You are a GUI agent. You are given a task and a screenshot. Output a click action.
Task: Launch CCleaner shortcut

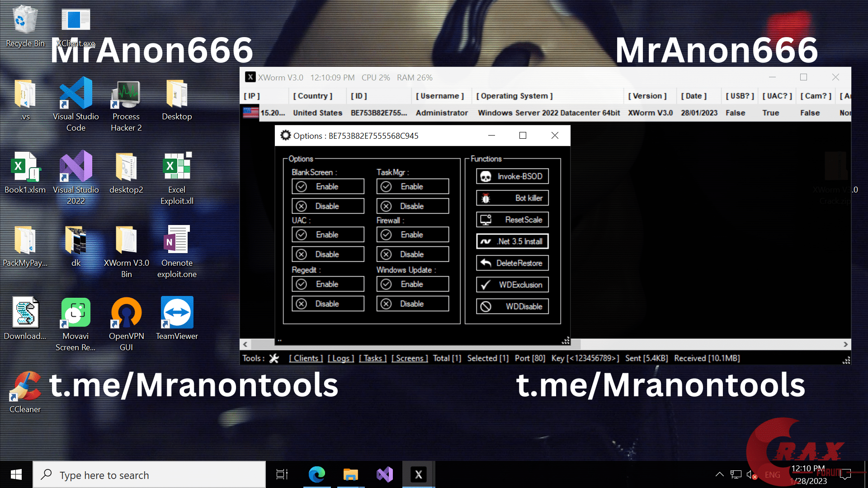click(x=25, y=392)
